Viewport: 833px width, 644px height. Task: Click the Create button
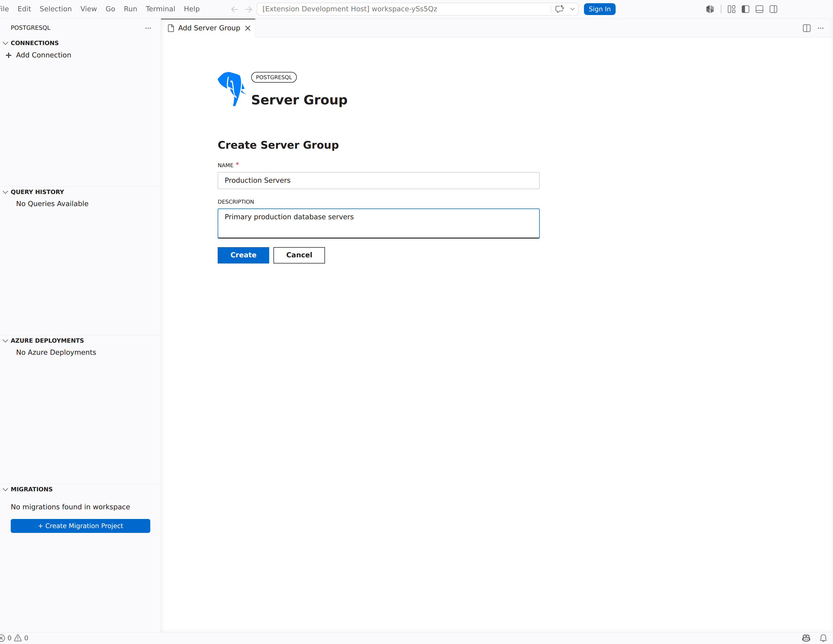tap(243, 255)
